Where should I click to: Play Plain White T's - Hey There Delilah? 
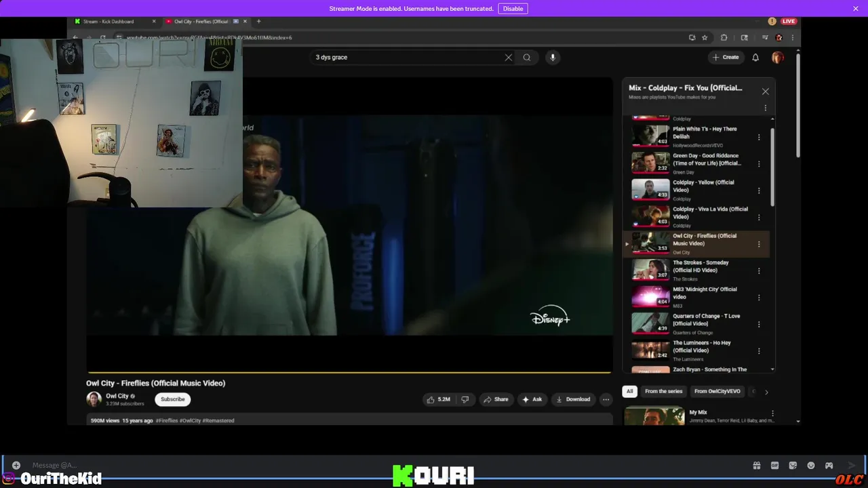point(696,136)
